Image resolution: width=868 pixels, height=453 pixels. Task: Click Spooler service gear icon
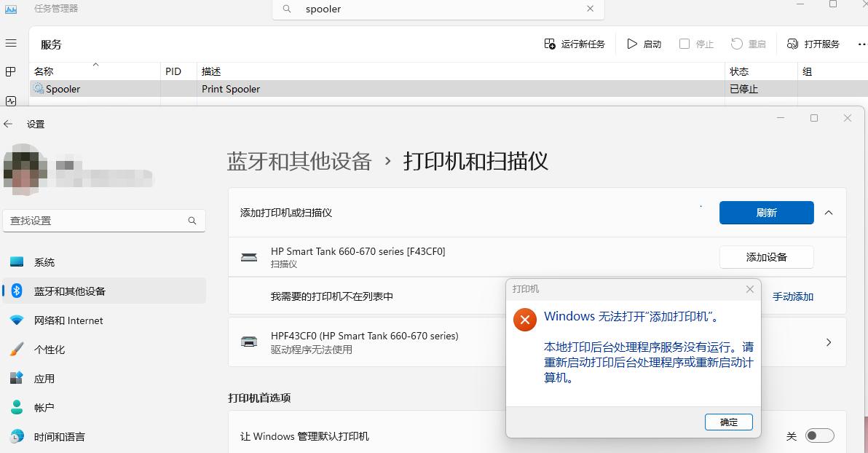(38, 89)
